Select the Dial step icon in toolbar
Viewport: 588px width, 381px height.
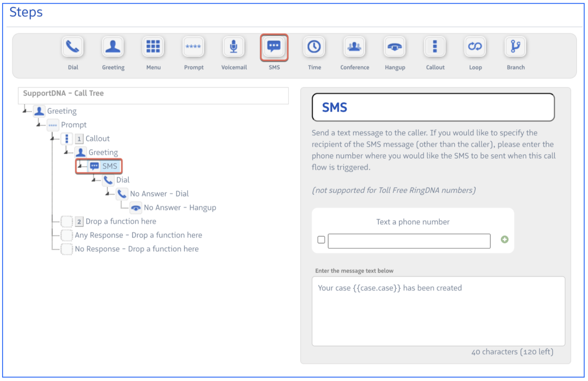pos(73,47)
